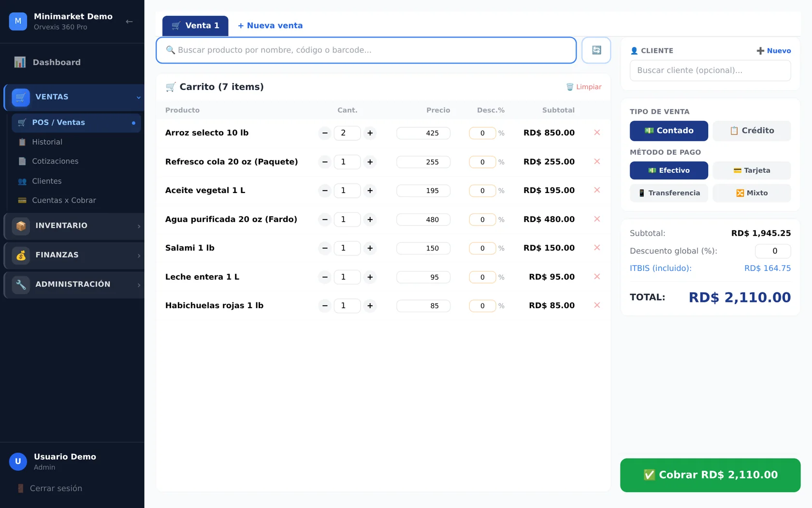
Task: Remove Habichuelas rojas 1 lb item
Action: pos(597,305)
